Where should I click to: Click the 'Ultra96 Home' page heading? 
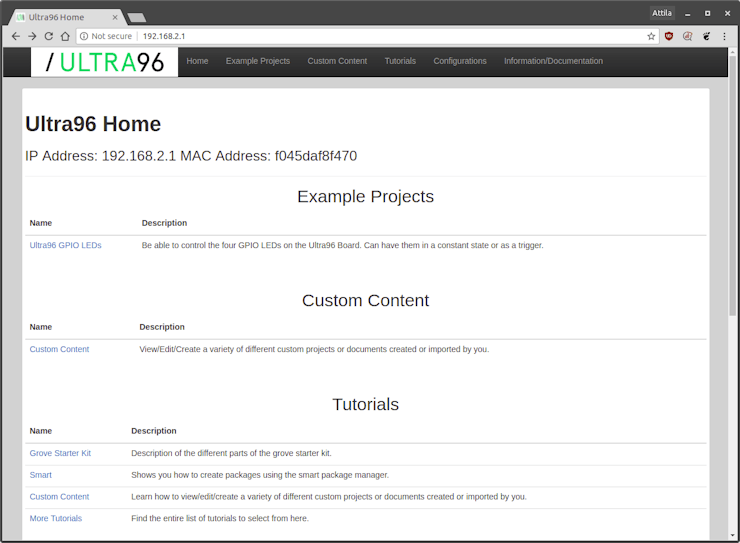coord(93,124)
